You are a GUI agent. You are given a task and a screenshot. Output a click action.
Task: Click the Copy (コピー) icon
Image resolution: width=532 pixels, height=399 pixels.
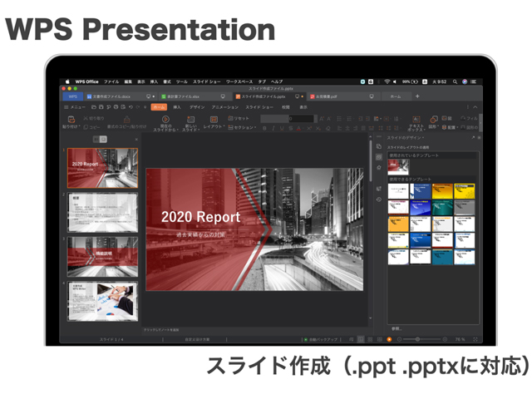point(86,127)
